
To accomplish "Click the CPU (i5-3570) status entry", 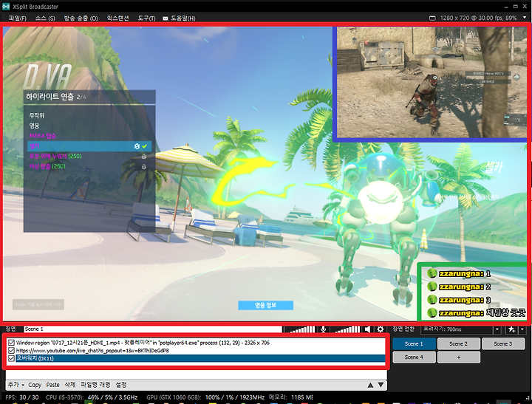I will click(92, 397).
